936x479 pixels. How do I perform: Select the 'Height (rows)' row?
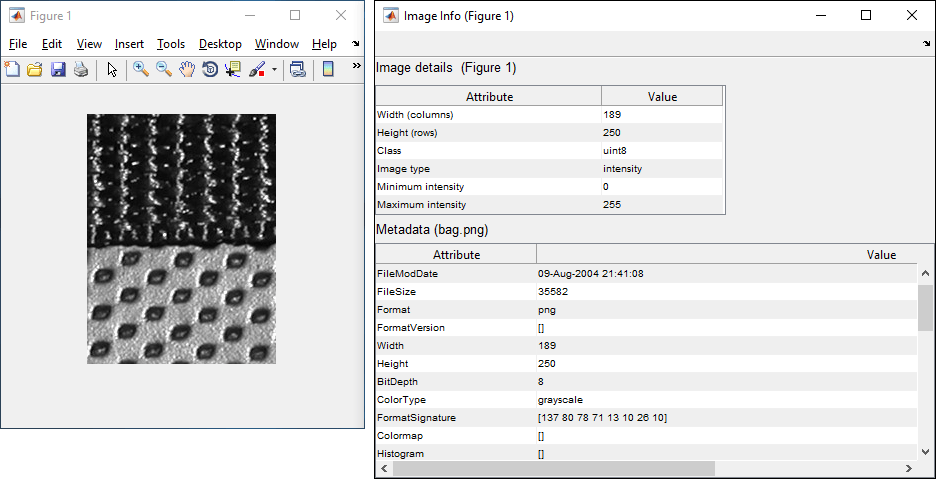coord(549,133)
